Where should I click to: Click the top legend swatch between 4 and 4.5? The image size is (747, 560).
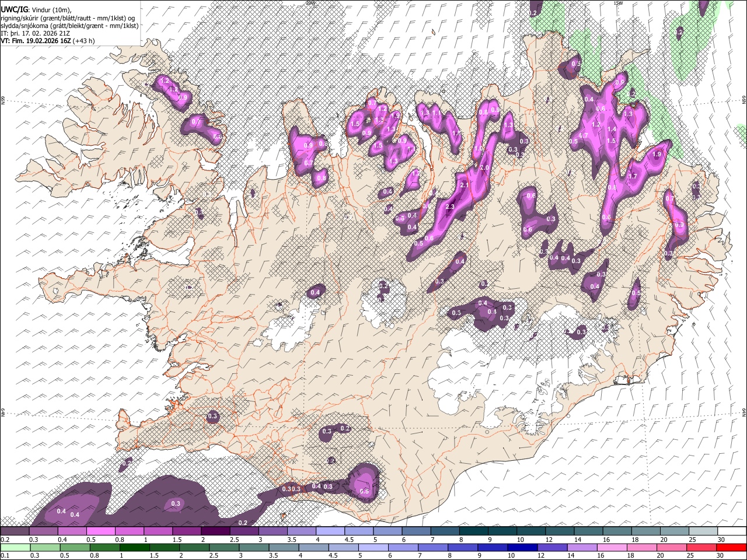(x=330, y=531)
